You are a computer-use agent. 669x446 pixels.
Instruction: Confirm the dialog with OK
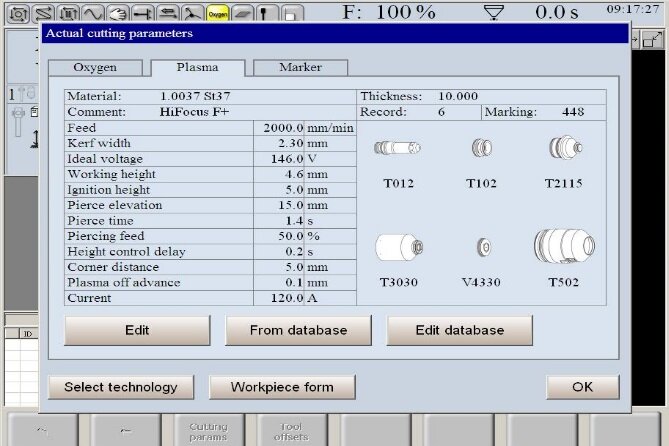click(582, 387)
